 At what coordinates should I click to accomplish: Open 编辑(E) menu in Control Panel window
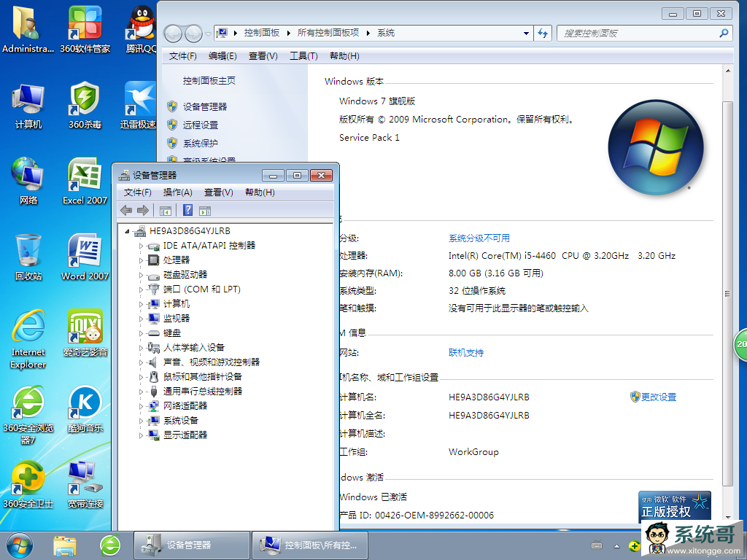pyautogui.click(x=222, y=56)
